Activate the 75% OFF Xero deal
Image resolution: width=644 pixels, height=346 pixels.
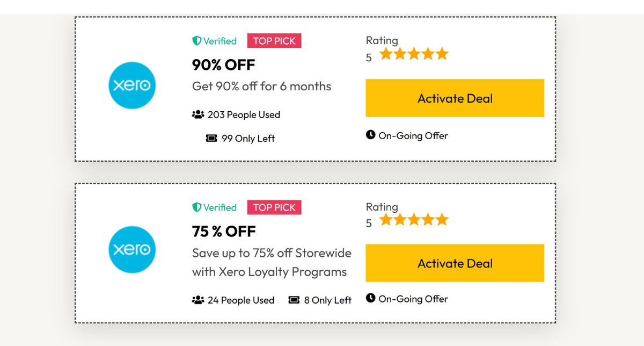coord(455,263)
